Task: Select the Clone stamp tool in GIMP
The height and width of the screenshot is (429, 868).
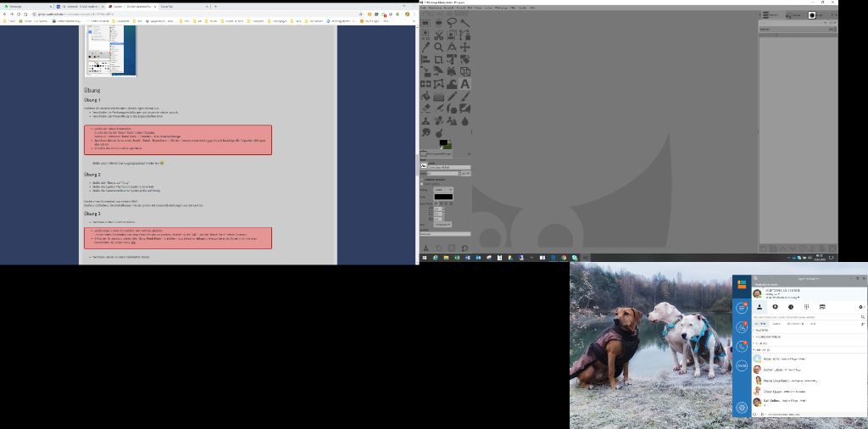Action: [426, 120]
